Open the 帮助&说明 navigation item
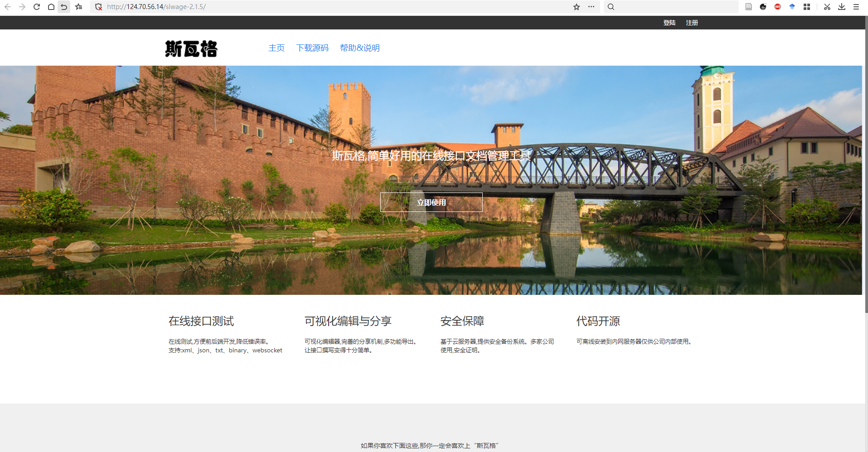The height and width of the screenshot is (452, 868). 360,48
